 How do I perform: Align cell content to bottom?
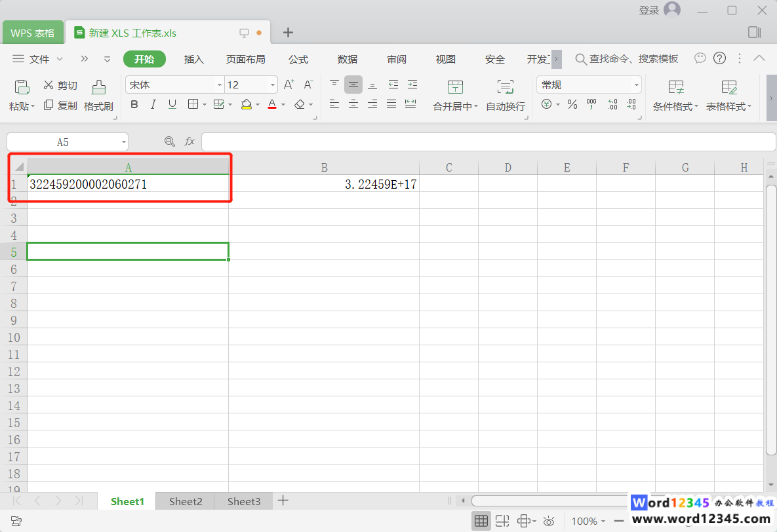[372, 85]
